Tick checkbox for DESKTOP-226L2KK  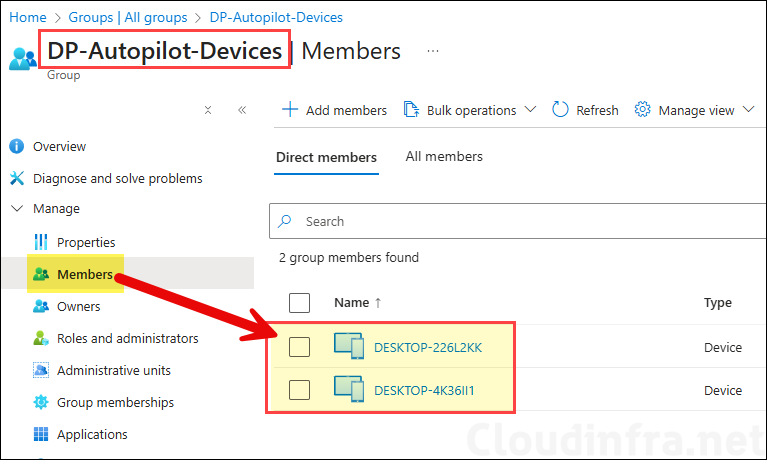pos(299,347)
